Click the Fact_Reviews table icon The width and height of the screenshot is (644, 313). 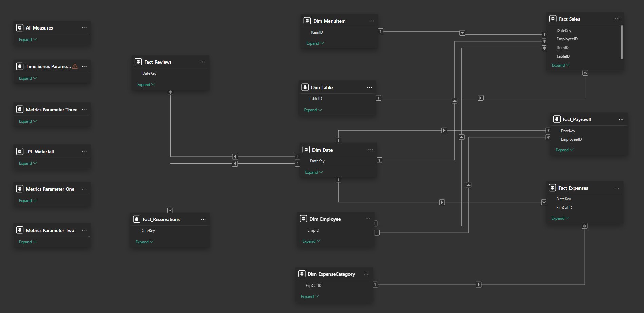coord(138,62)
